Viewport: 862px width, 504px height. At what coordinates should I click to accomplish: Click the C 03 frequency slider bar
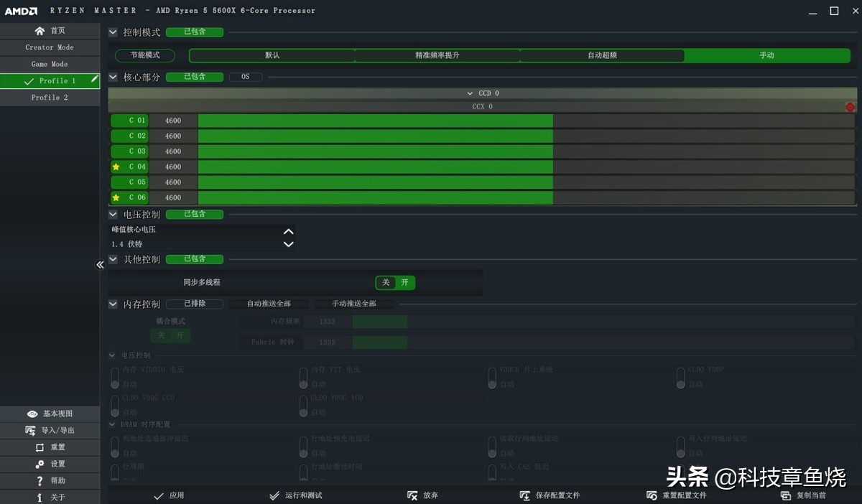[x=526, y=151]
